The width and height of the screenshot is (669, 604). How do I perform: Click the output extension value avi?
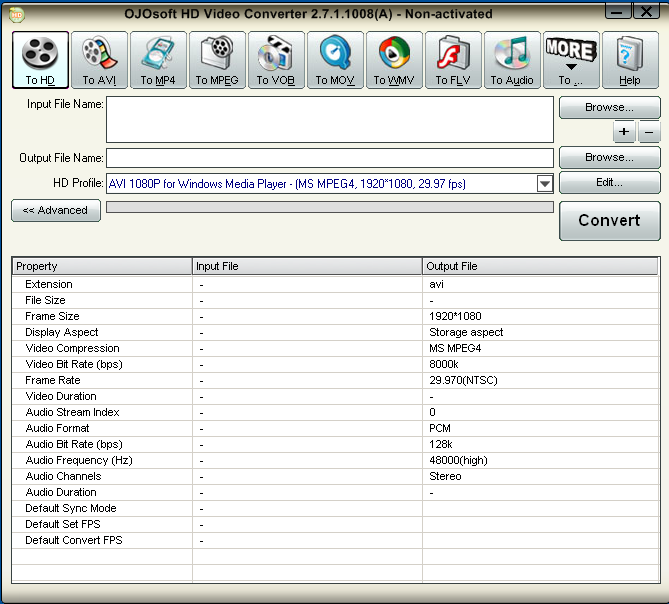point(436,285)
